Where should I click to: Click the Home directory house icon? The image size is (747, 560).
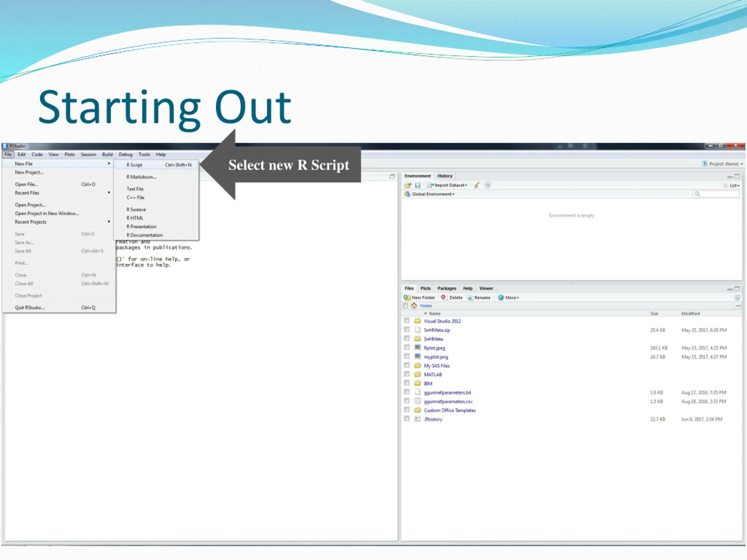click(414, 305)
